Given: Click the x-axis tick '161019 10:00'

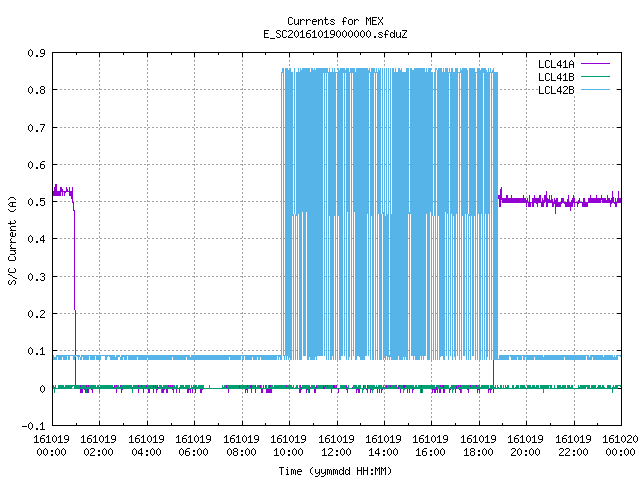Looking at the screenshot, I should tap(288, 446).
